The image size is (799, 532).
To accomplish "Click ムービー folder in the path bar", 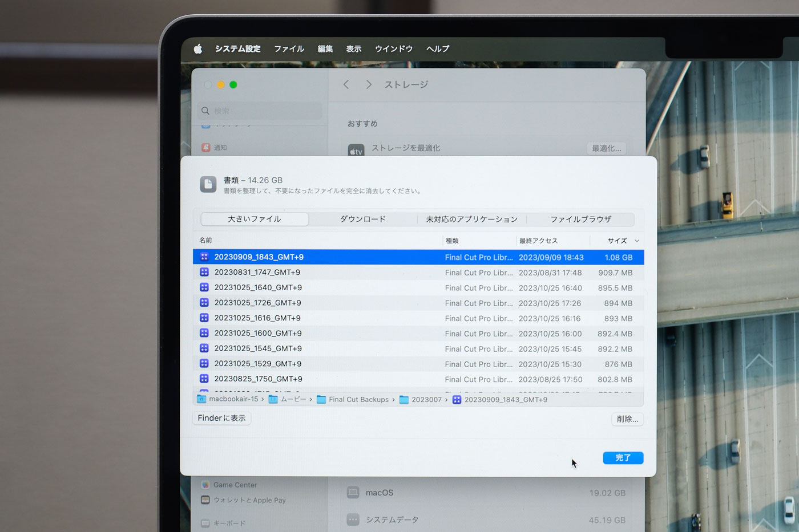I will coord(288,399).
